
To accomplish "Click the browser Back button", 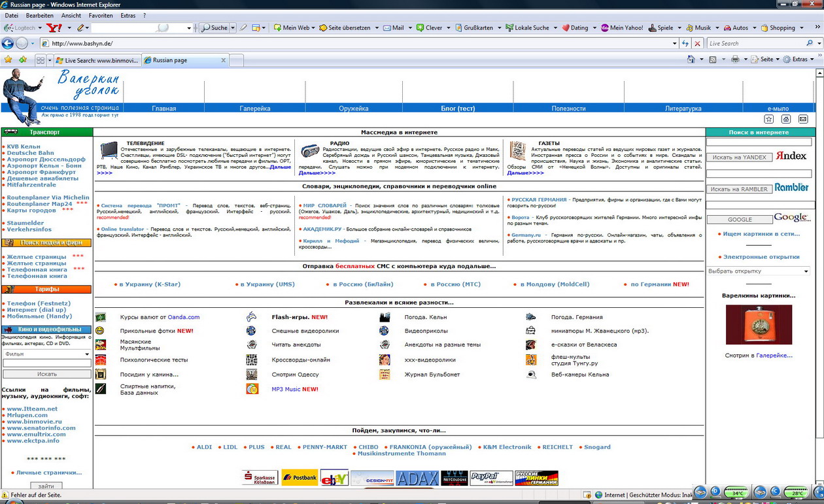I will (8, 43).
